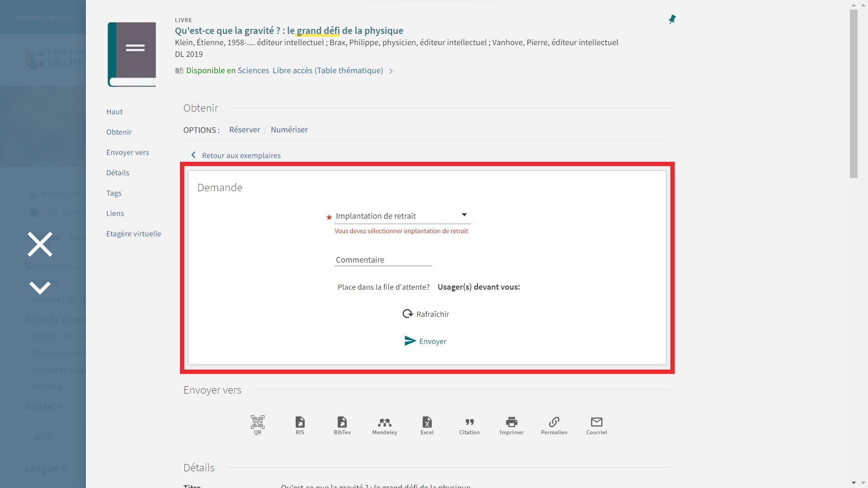The height and width of the screenshot is (488, 868).
Task: Click the Place dans la file d'attente text
Action: (383, 287)
